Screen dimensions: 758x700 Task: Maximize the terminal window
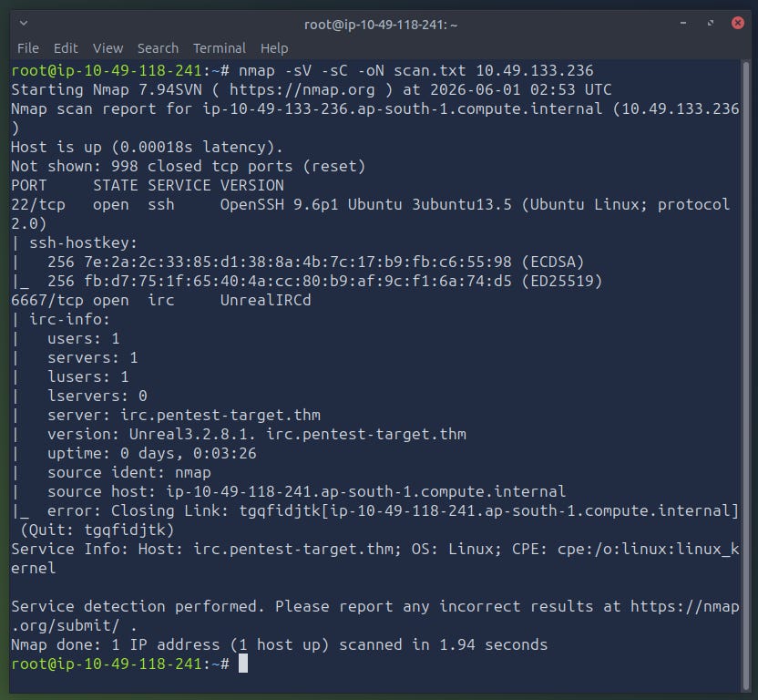[x=710, y=23]
